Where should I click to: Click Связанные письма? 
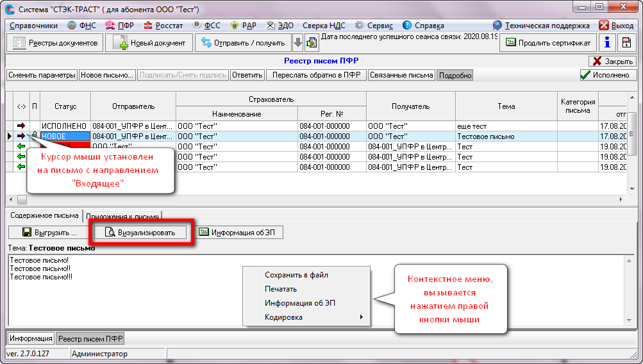401,75
